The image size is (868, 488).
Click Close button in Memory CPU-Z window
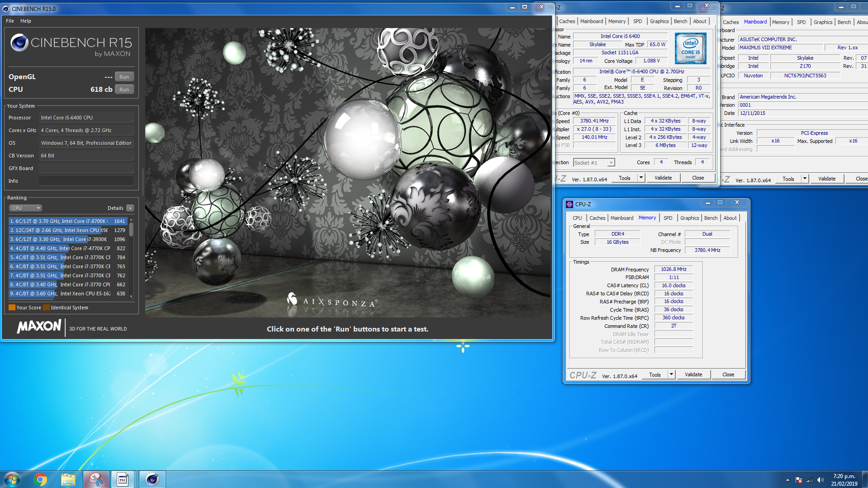tap(728, 374)
